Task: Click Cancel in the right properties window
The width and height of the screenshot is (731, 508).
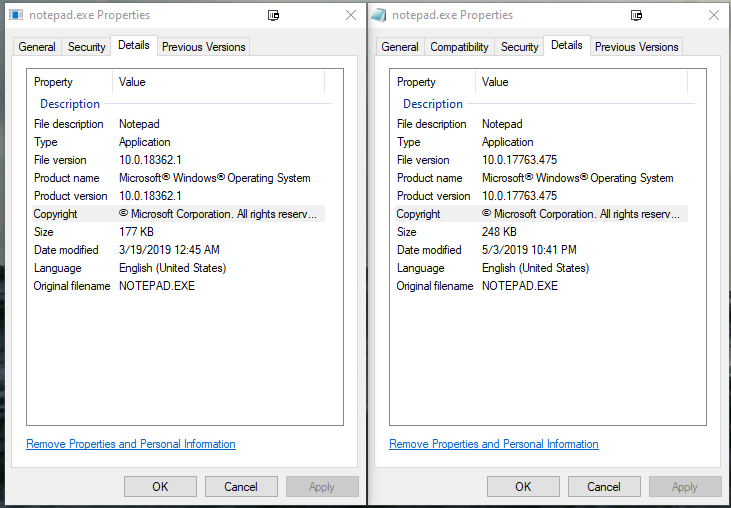Action: [604, 487]
